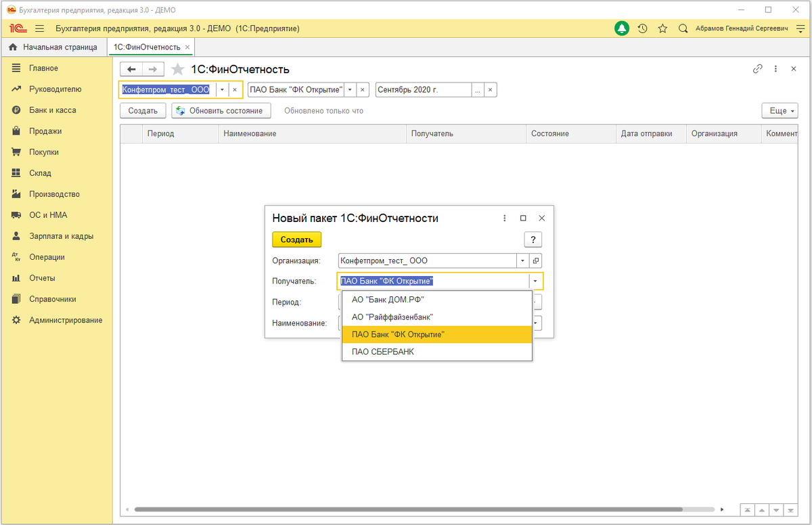Click yellow Создать button in dialog

click(x=296, y=239)
